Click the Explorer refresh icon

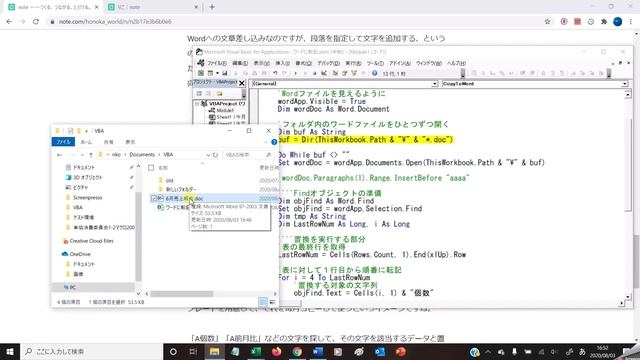pyautogui.click(x=216, y=155)
